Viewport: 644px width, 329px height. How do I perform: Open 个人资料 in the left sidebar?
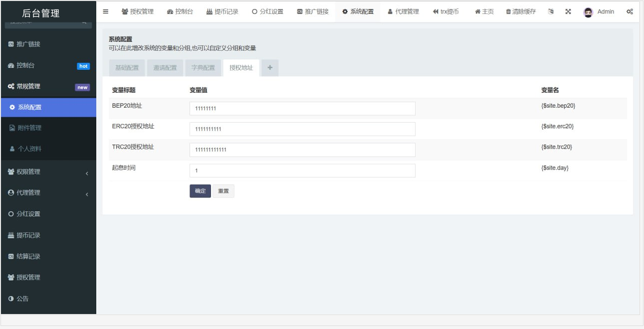pos(48,149)
